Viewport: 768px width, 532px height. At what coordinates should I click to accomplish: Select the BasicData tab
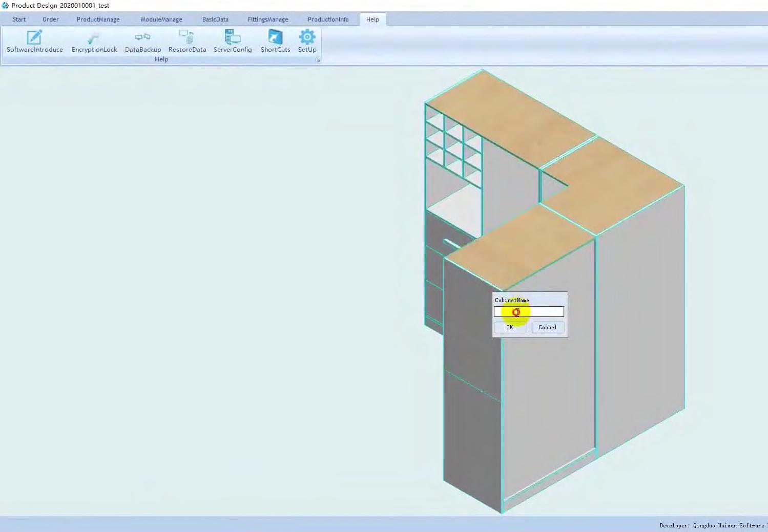point(215,19)
